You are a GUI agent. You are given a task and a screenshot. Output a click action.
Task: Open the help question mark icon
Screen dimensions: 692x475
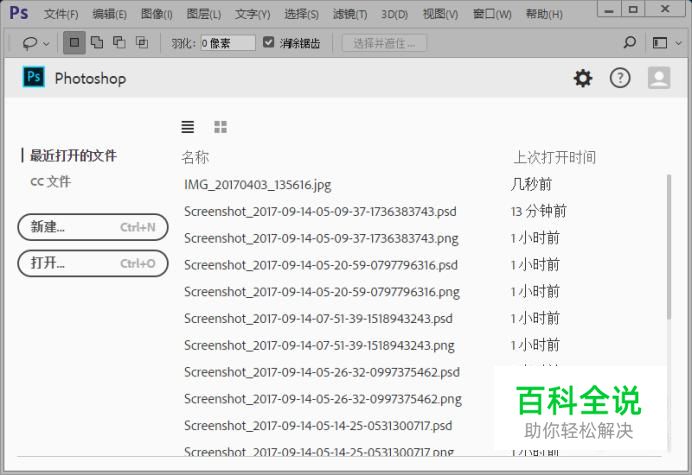tap(620, 78)
